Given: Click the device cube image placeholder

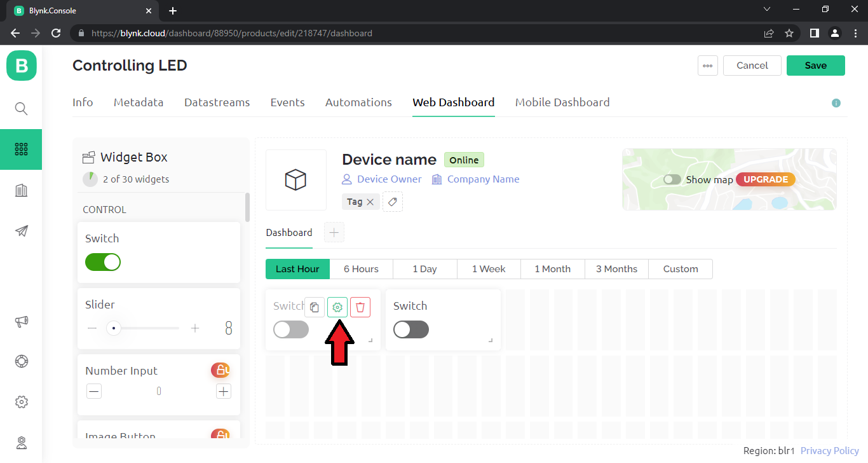Looking at the screenshot, I should 296,180.
